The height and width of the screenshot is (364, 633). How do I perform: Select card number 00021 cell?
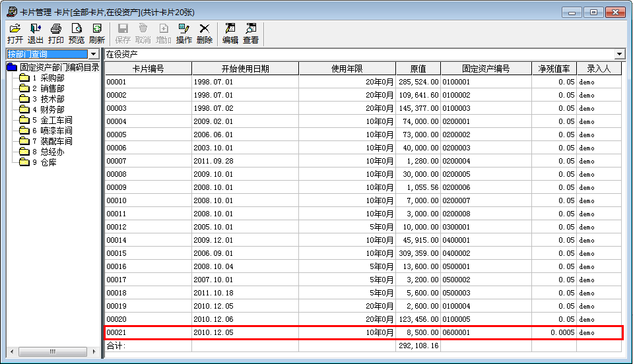pos(148,332)
